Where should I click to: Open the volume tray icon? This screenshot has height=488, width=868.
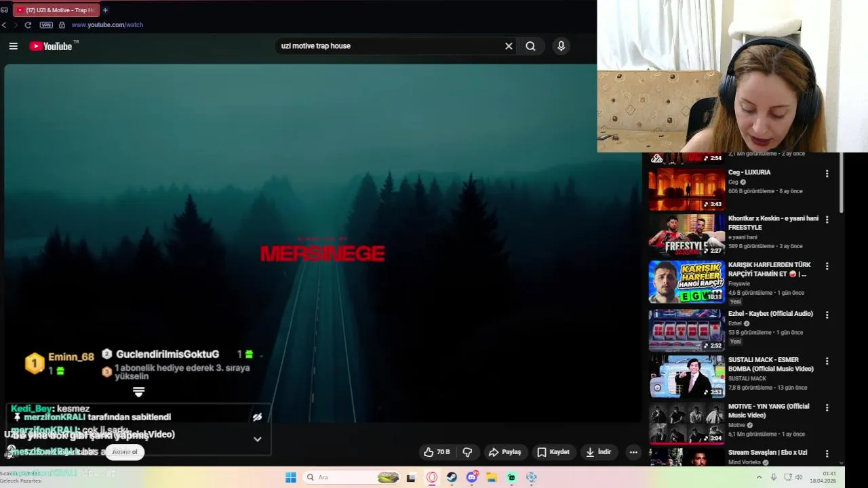pos(798,477)
